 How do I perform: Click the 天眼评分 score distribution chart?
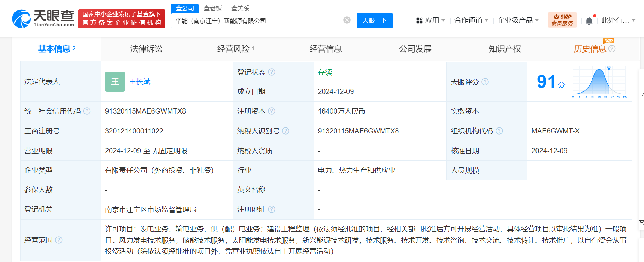click(599, 82)
